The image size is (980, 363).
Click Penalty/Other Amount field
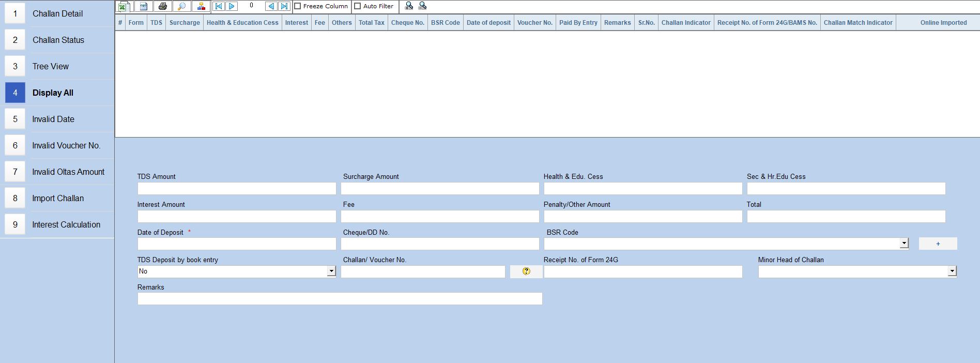[x=643, y=216]
